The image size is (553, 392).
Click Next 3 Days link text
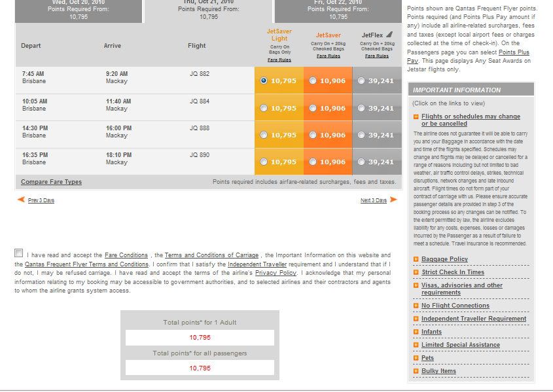pyautogui.click(x=374, y=200)
